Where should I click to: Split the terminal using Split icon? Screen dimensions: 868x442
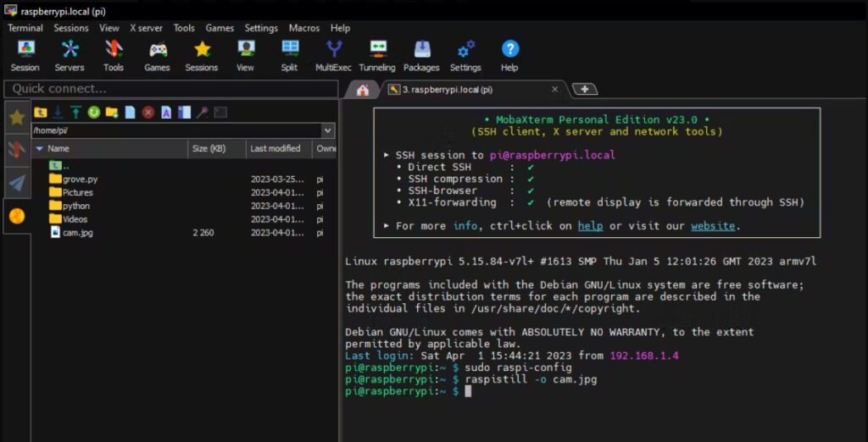pos(290,56)
